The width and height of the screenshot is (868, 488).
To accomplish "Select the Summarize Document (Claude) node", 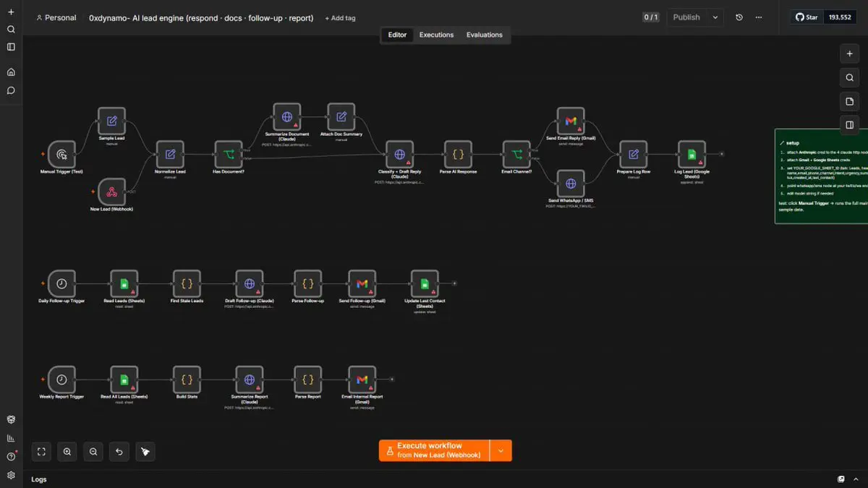I will tap(287, 116).
